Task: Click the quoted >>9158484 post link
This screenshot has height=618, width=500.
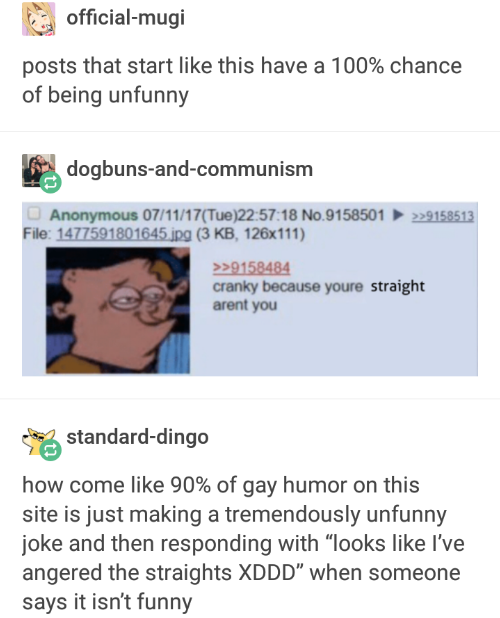Action: click(x=251, y=268)
